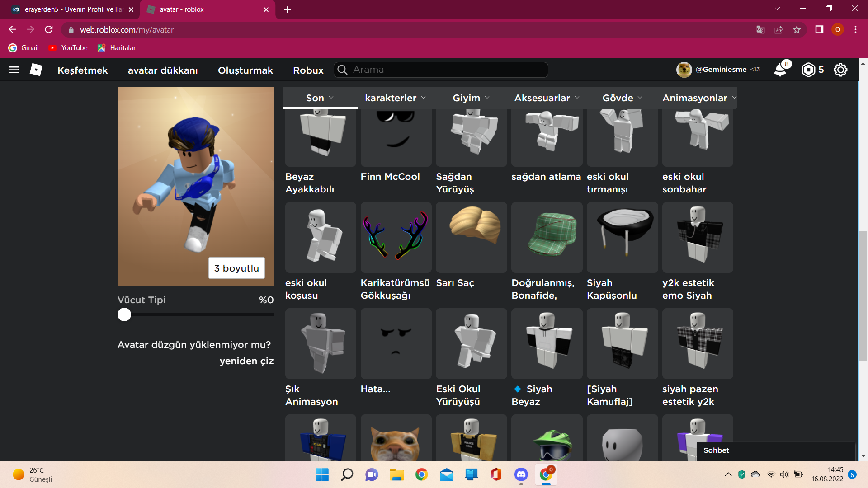Open the avatar dükkanı menu

[163, 70]
